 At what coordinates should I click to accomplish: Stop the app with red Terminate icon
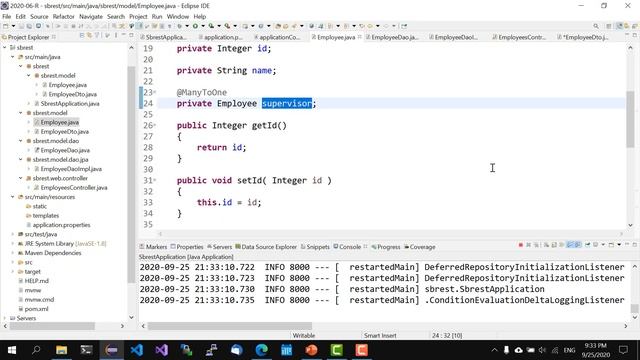pyautogui.click(x=521, y=245)
